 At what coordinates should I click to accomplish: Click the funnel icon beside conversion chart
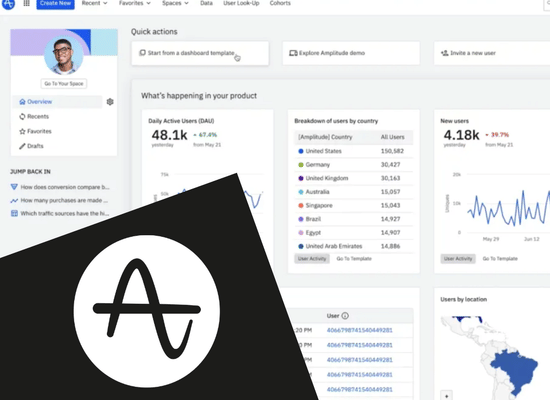tap(14, 187)
